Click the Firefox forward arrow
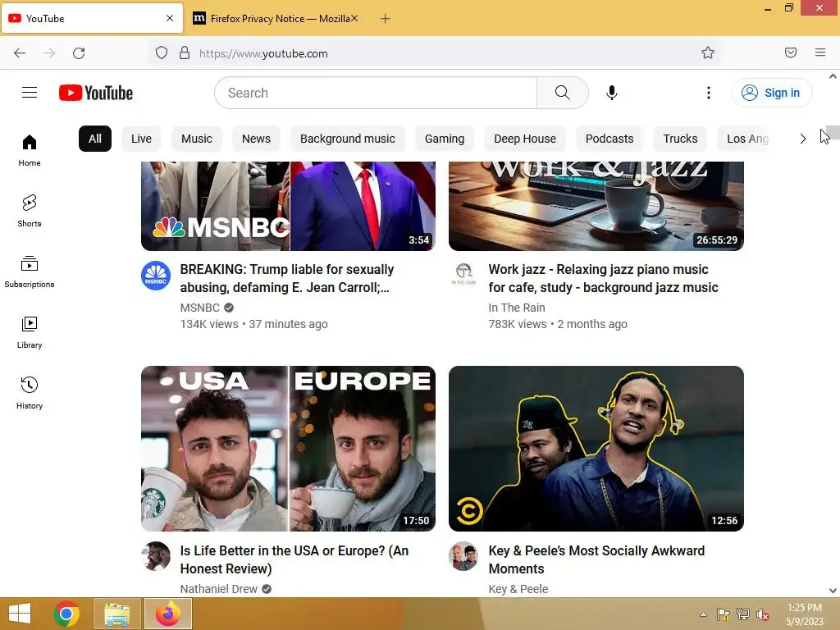This screenshot has width=840, height=630. [49, 53]
